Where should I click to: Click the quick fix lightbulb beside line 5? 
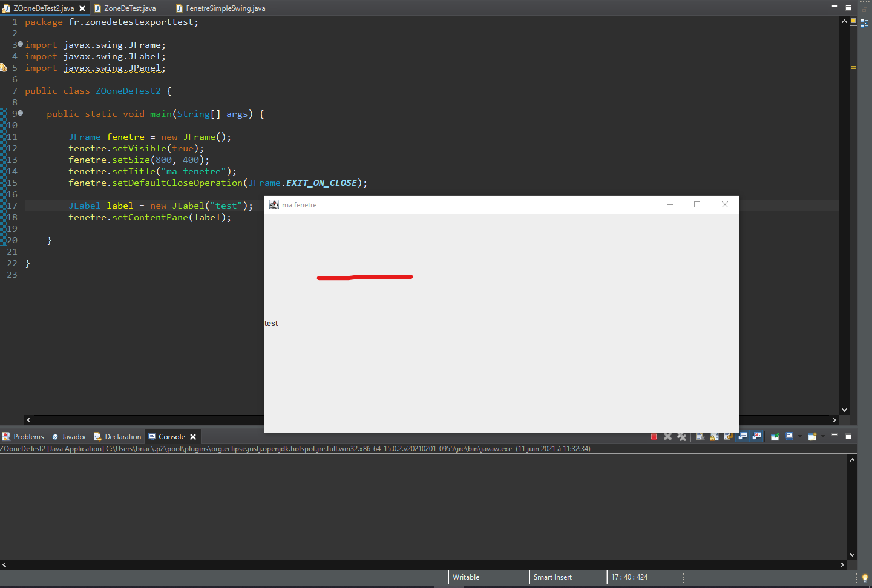tap(4, 68)
